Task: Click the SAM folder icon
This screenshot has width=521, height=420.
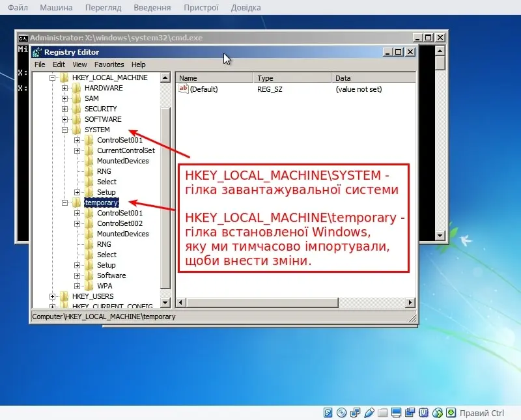Action: click(x=77, y=98)
